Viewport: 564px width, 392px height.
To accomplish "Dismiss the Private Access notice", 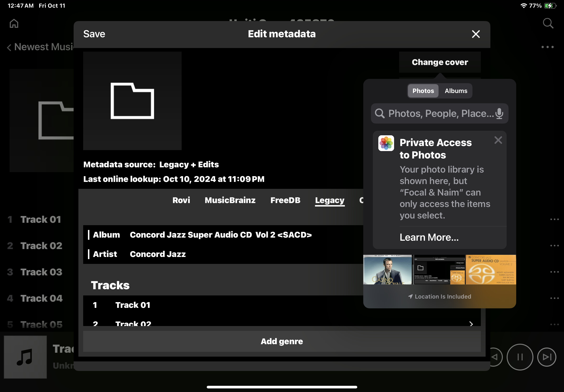I will tap(498, 140).
